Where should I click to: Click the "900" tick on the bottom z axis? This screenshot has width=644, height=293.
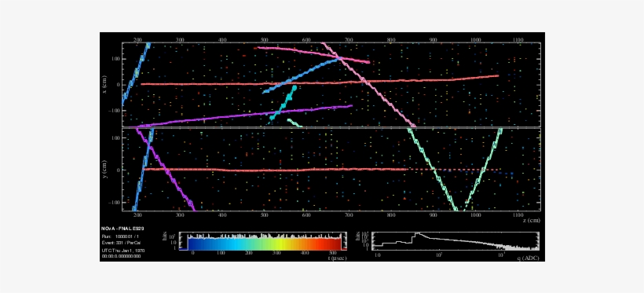(433, 215)
